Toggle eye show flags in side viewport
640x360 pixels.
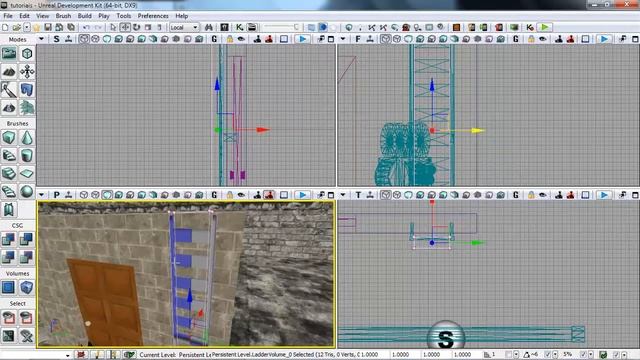[241, 39]
